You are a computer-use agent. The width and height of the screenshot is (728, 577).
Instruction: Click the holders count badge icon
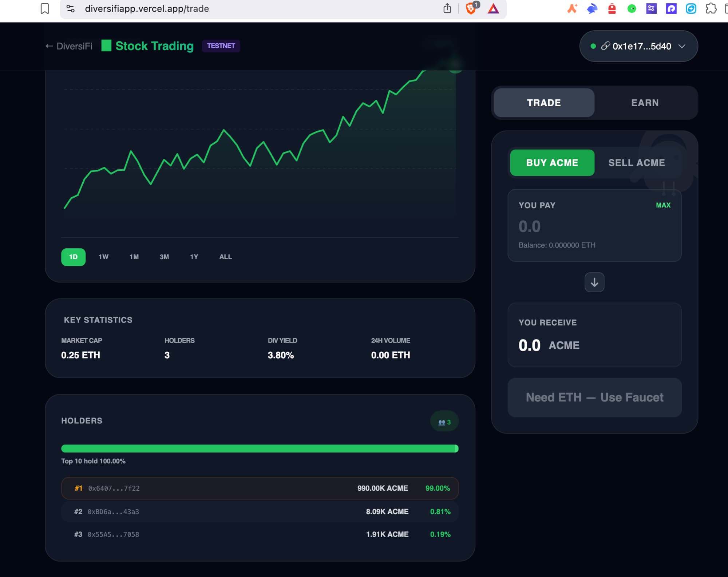click(444, 422)
